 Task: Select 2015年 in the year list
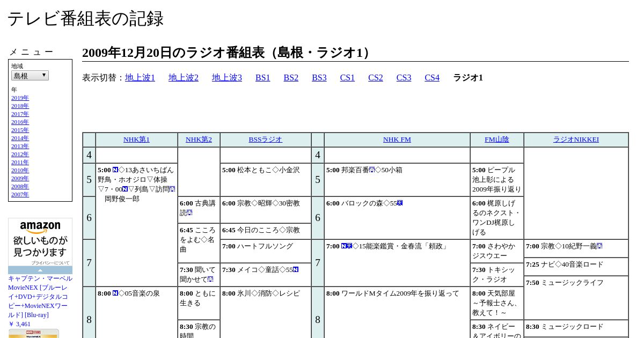click(20, 130)
